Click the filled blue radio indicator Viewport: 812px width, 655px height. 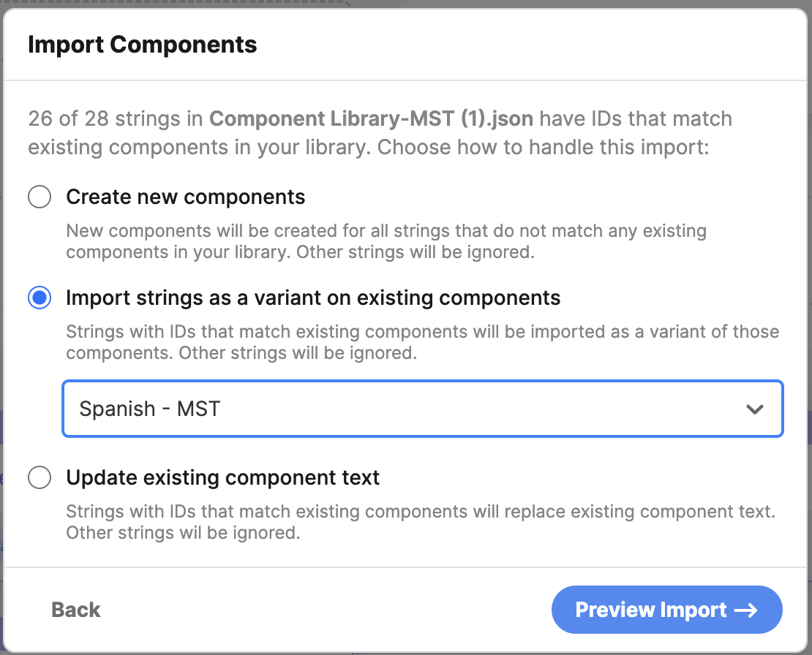40,298
